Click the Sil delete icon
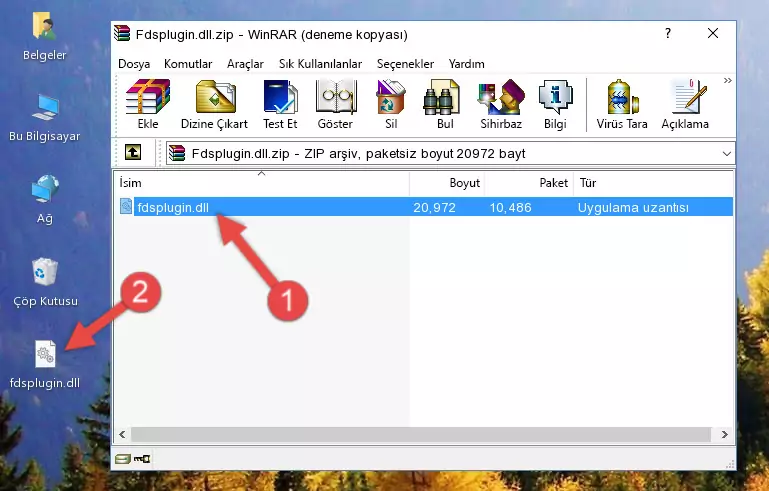Image resolution: width=769 pixels, height=491 pixels. tap(391, 104)
